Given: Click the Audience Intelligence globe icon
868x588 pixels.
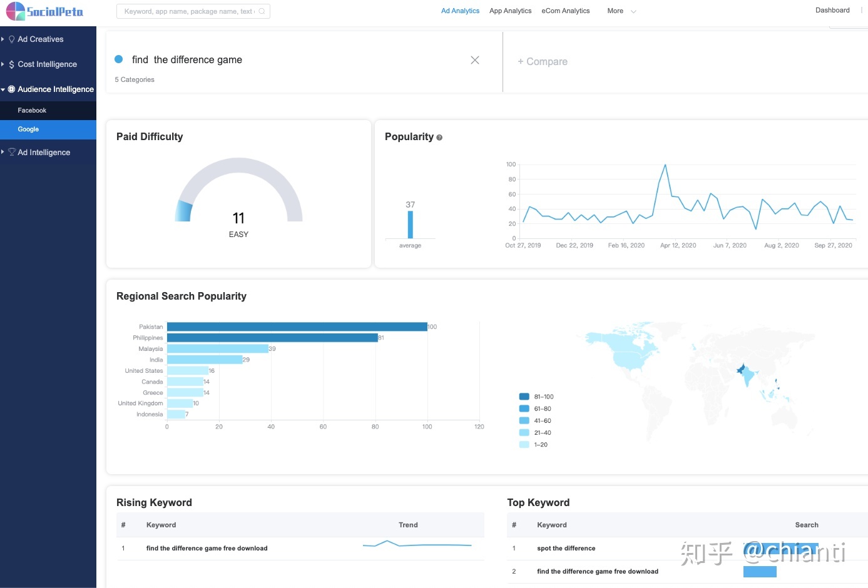Looking at the screenshot, I should pyautogui.click(x=11, y=89).
